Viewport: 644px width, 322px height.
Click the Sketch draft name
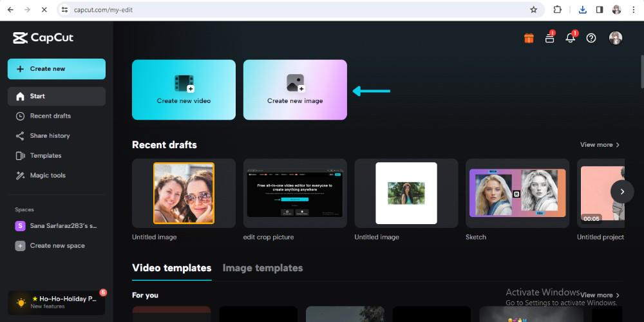[x=476, y=237]
